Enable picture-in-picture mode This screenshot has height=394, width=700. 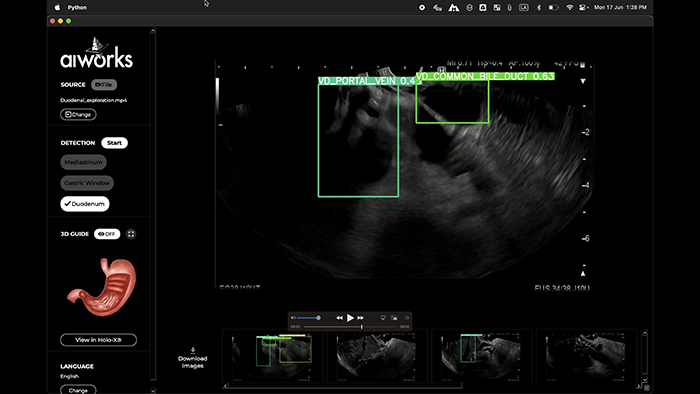(394, 318)
